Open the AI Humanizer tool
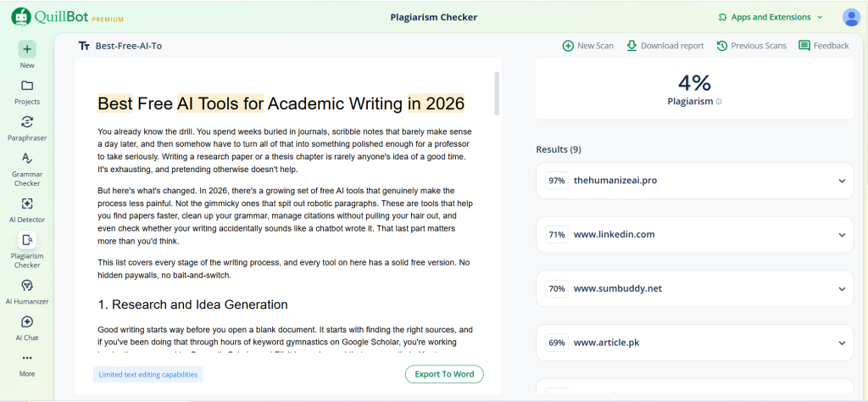 pyautogui.click(x=27, y=286)
